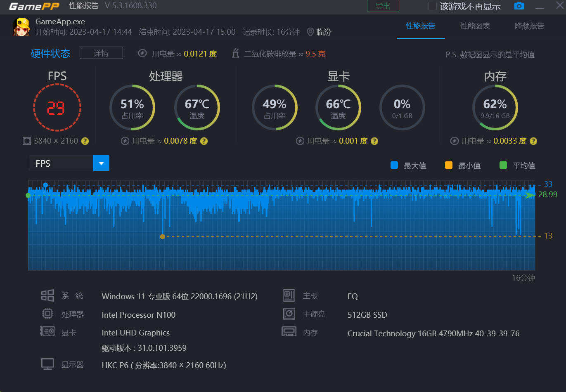
Task: Click the power icon beside graphics card 0.001 度
Action: pyautogui.click(x=300, y=141)
